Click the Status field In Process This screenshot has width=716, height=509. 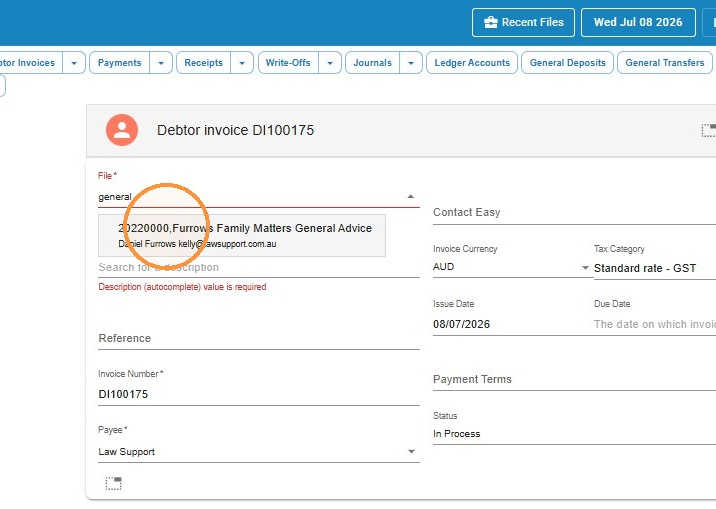tap(574, 434)
